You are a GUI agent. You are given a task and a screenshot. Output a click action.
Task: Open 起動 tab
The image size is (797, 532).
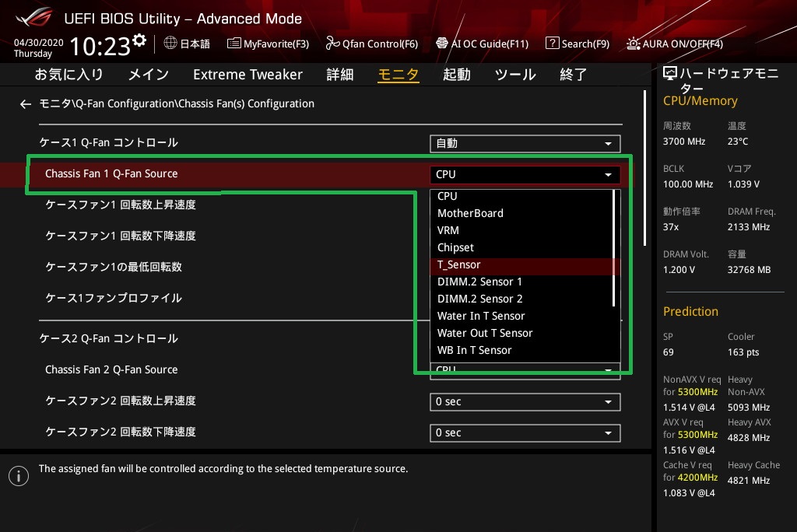click(x=456, y=75)
